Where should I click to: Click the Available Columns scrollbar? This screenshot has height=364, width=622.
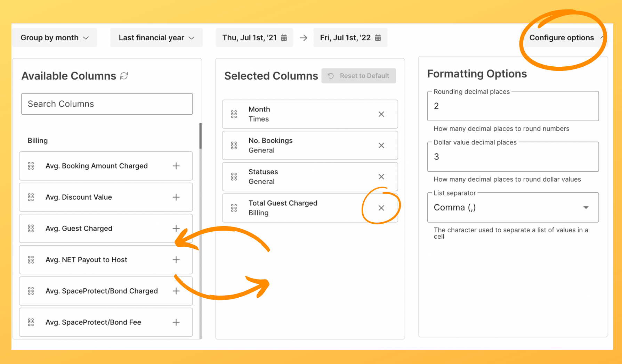[x=201, y=136]
